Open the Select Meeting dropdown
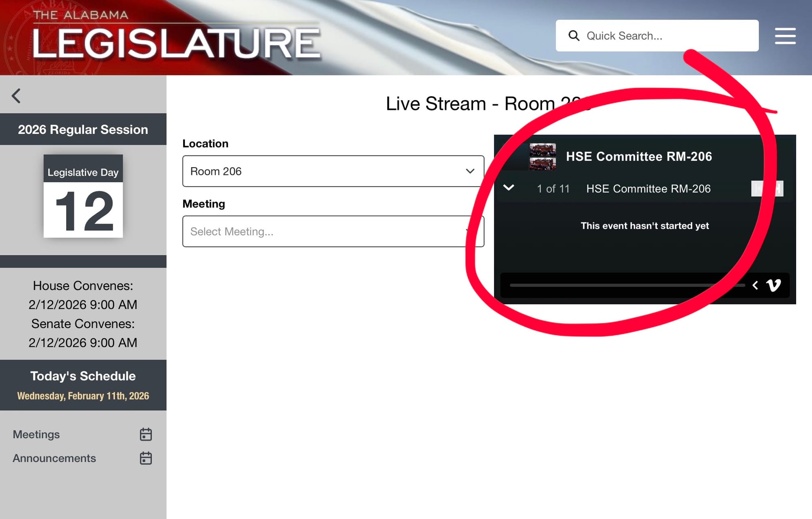Screen dimensions: 812x519 click(333, 231)
